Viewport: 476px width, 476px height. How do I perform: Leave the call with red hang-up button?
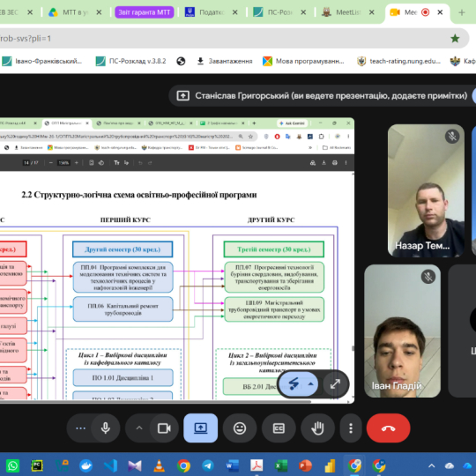pos(388,428)
